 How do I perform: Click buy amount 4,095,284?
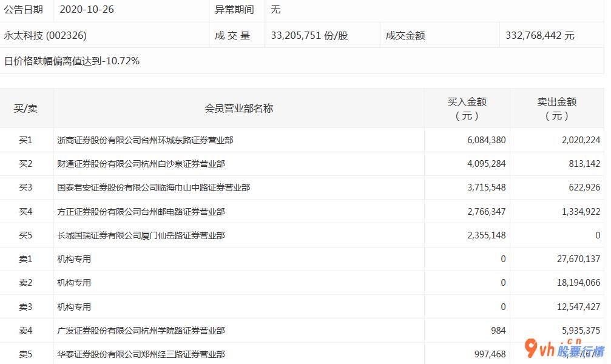486,164
